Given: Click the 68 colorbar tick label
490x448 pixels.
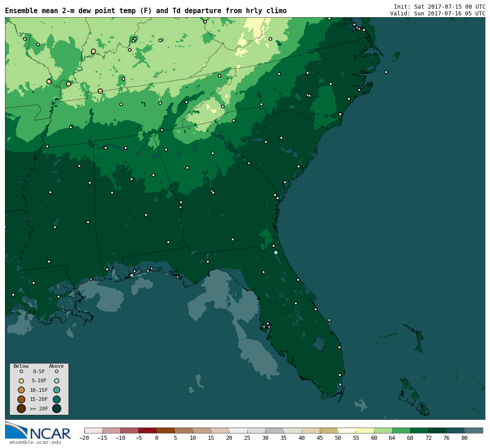Looking at the screenshot, I should pos(410,438).
